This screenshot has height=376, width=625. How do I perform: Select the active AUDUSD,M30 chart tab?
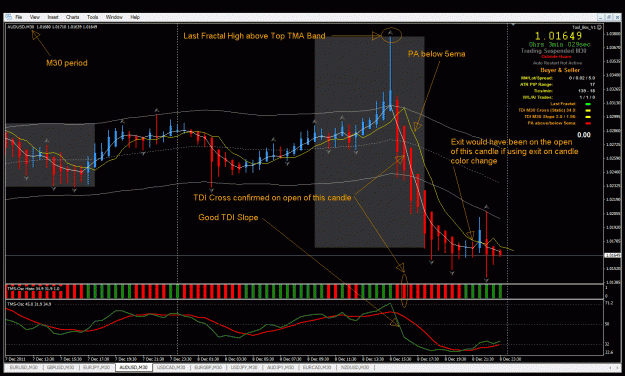click(x=134, y=367)
